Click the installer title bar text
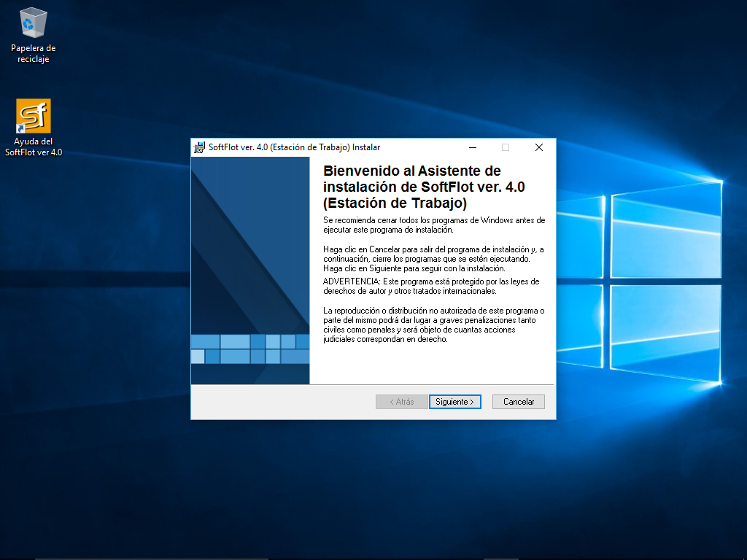This screenshot has height=560, width=747. pyautogui.click(x=294, y=147)
